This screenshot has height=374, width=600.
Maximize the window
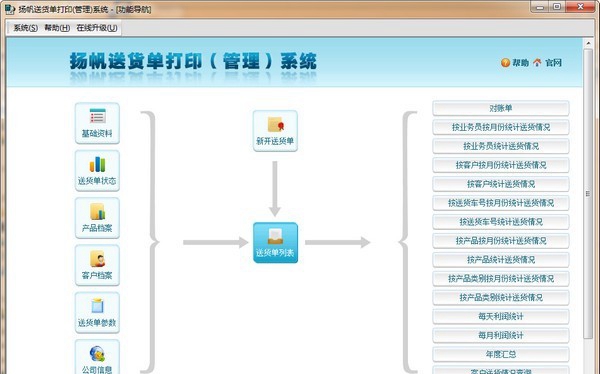pyautogui.click(x=557, y=7)
